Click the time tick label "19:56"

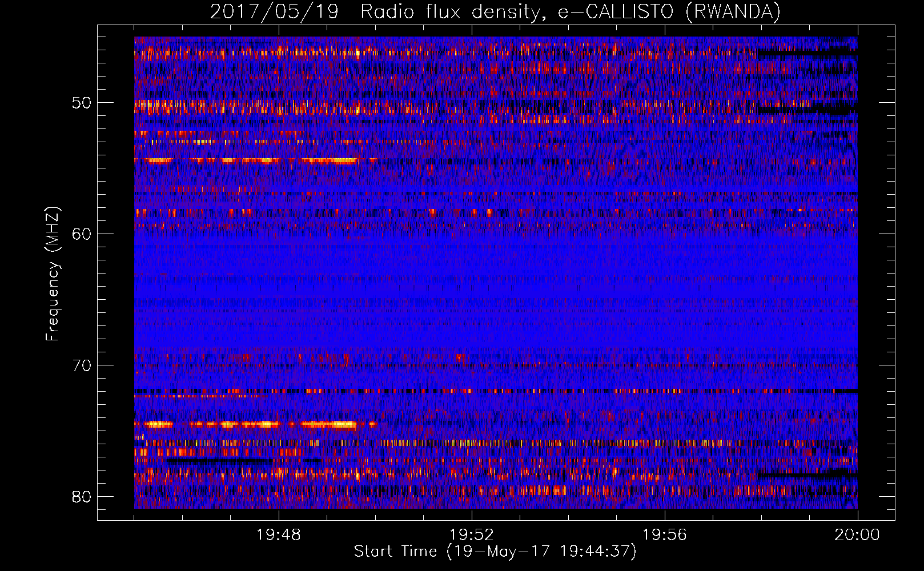pos(665,535)
